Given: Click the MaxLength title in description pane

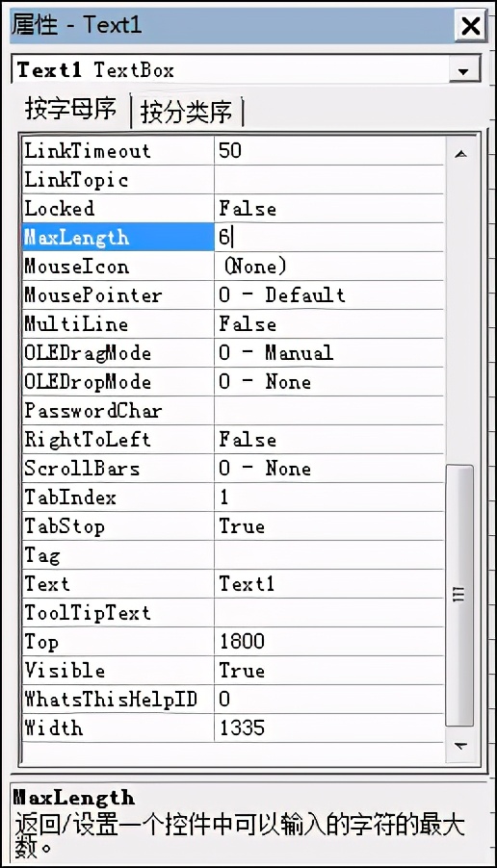Looking at the screenshot, I should coord(74,798).
